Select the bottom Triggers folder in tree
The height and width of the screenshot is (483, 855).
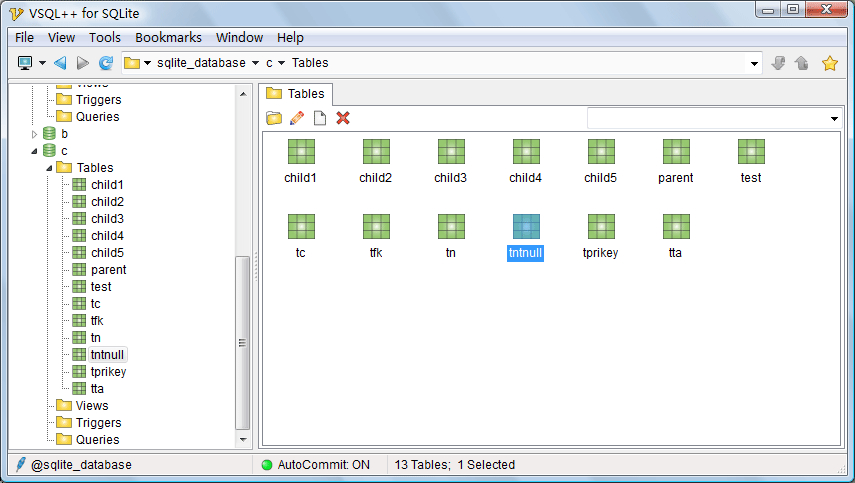(x=99, y=422)
